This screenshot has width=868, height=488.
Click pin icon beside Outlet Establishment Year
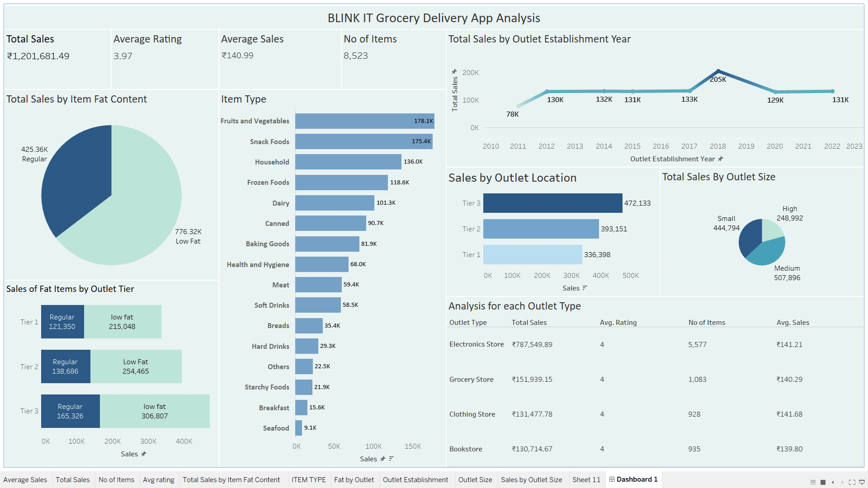coord(721,159)
